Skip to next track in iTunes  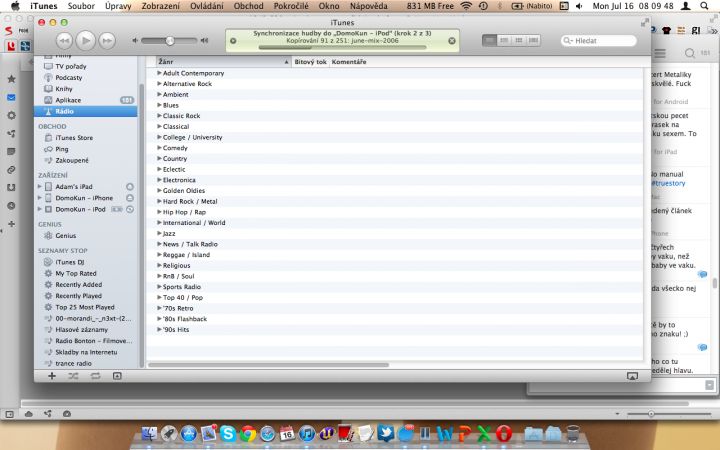107,41
